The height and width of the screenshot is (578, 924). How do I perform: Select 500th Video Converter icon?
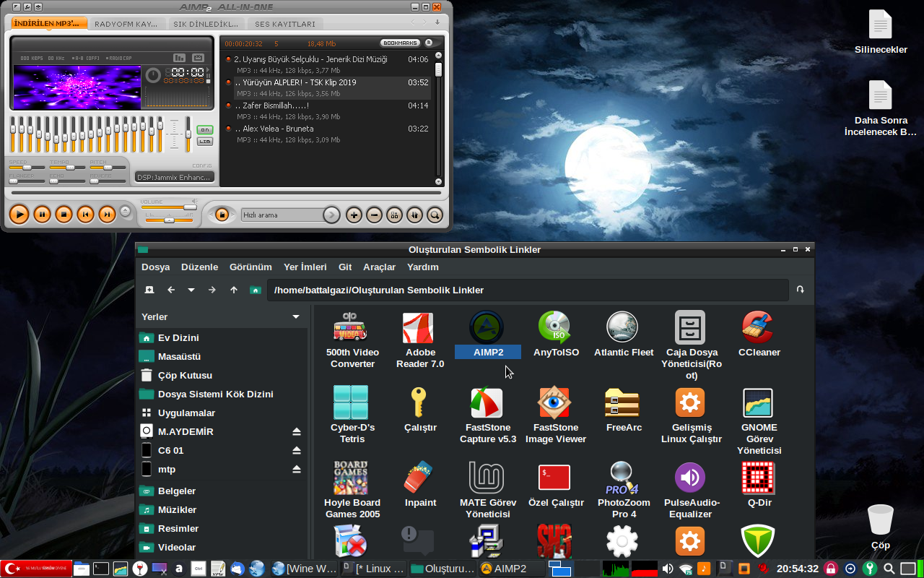point(352,340)
